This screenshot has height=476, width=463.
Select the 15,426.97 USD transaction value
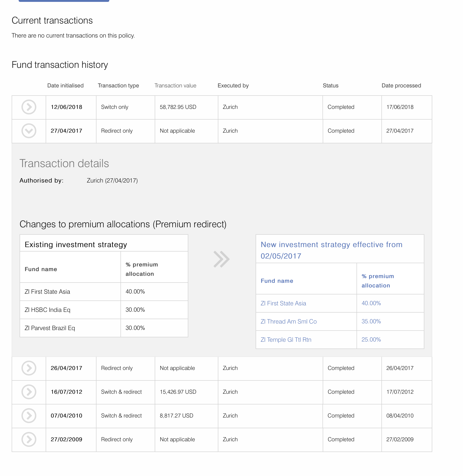coord(178,392)
